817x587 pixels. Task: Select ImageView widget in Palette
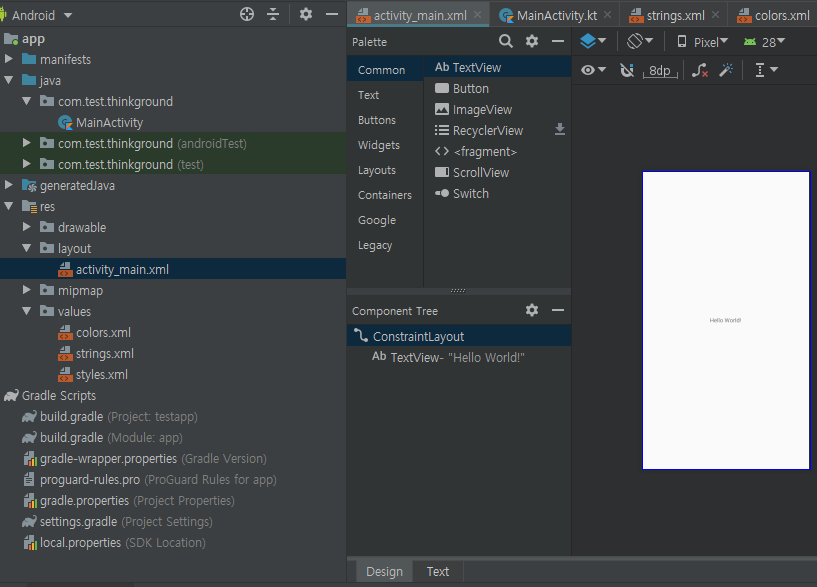(x=498, y=109)
